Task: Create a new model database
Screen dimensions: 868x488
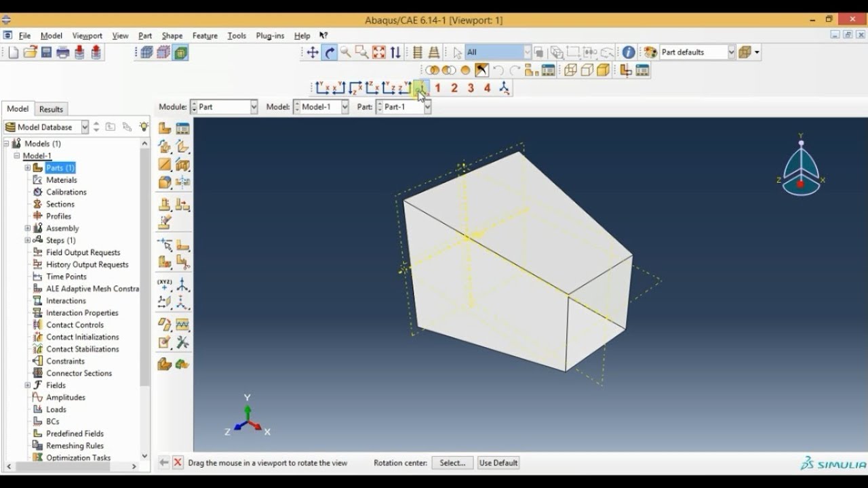Action: point(13,52)
